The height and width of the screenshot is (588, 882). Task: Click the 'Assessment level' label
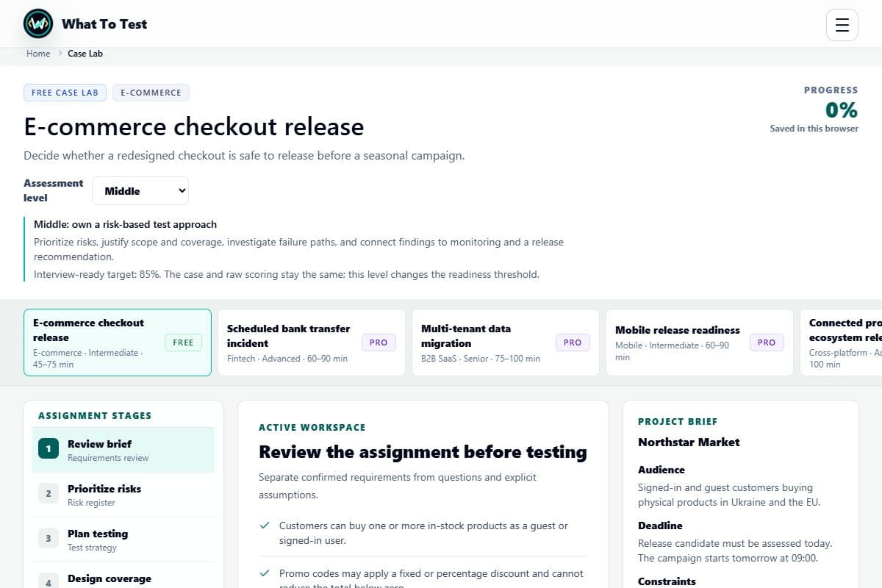53,190
